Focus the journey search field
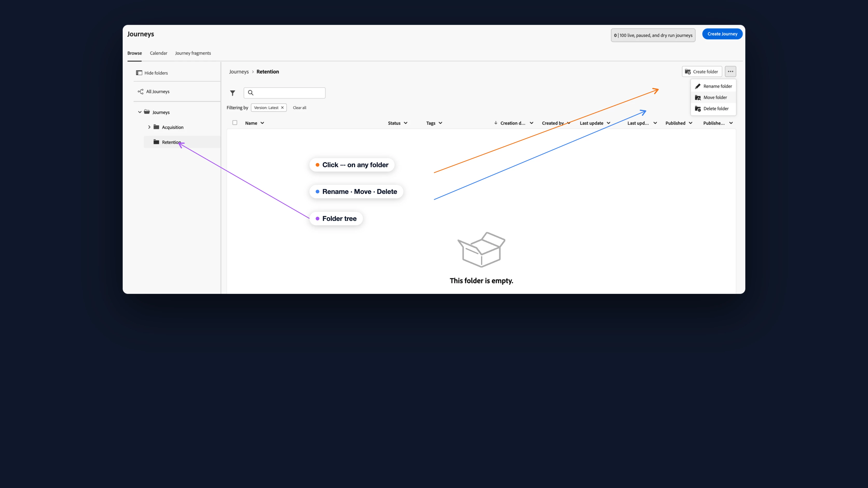Viewport: 868px width, 488px height. click(x=284, y=93)
